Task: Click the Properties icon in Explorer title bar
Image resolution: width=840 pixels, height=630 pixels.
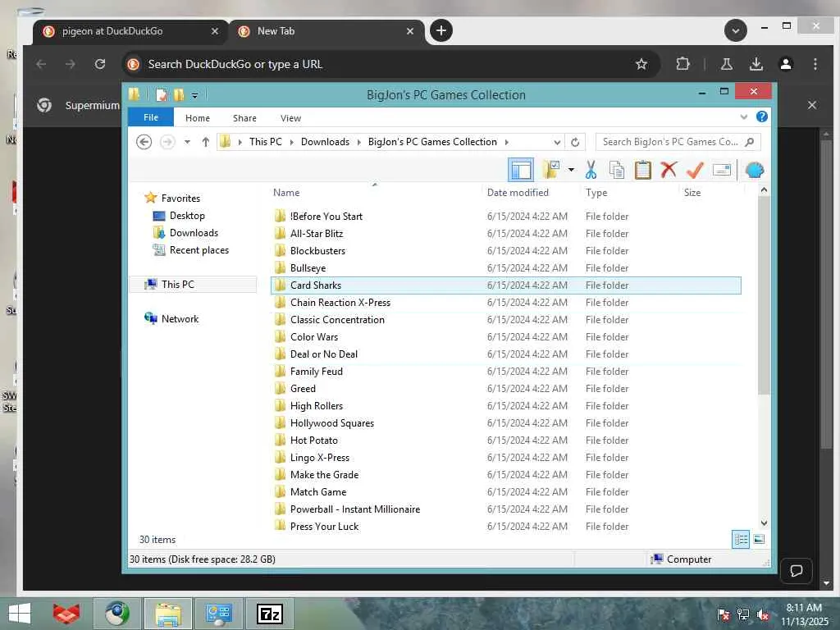Action: [161, 95]
